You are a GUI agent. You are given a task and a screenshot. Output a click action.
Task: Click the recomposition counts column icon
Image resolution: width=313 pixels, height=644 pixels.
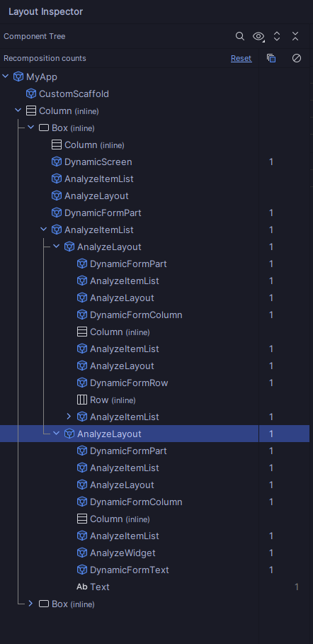271,58
